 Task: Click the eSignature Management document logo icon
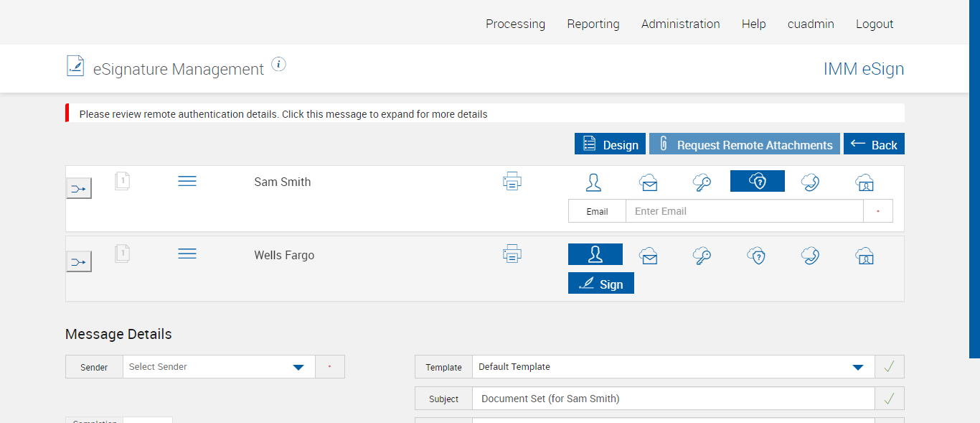tap(75, 66)
